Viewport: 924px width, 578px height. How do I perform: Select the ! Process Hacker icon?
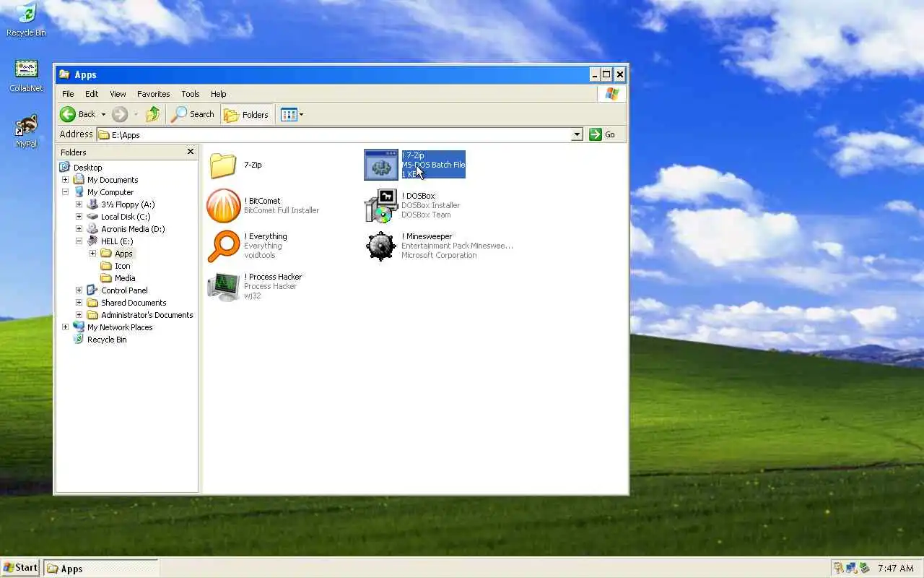point(223,286)
